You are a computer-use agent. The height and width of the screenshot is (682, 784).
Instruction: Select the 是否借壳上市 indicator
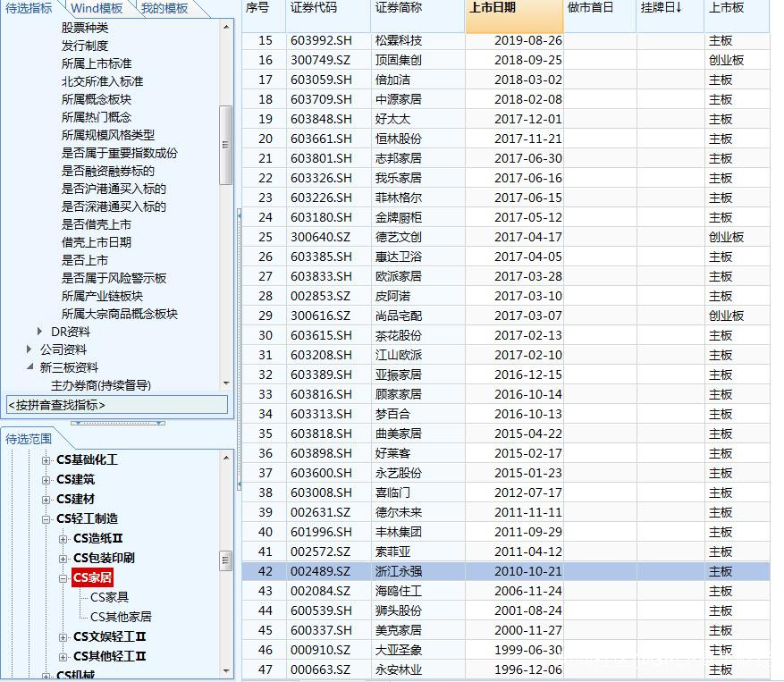coord(97,224)
